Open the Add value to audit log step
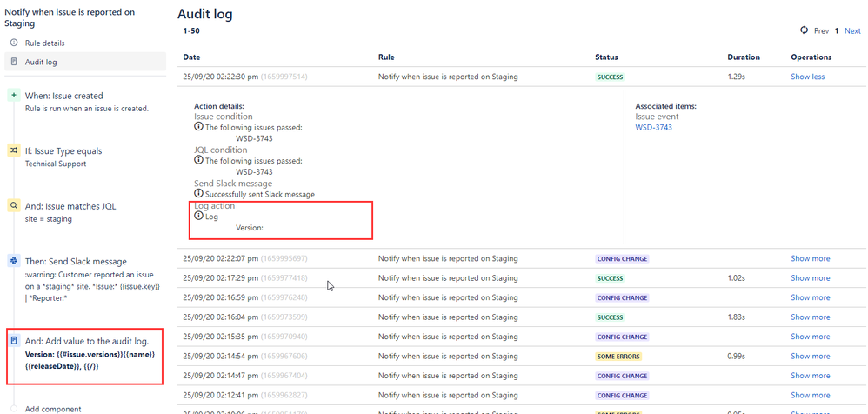868x414 pixels. click(x=85, y=356)
